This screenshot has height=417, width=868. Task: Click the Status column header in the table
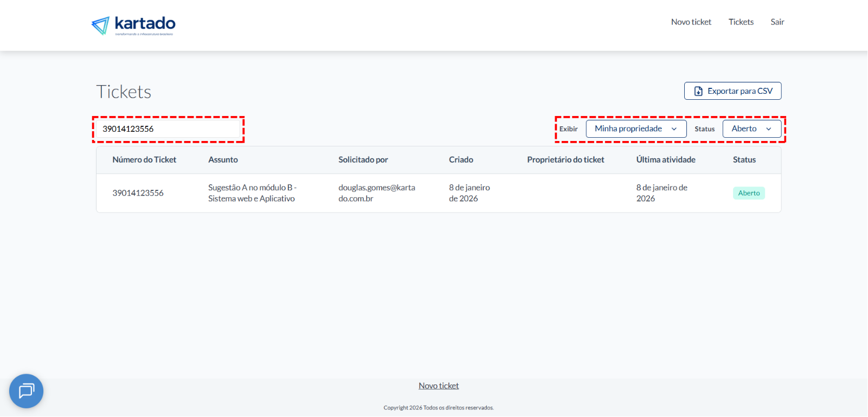click(744, 160)
